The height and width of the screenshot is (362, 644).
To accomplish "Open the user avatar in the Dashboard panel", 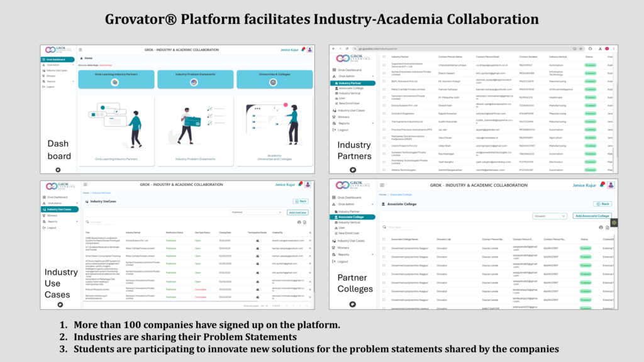I will pyautogui.click(x=309, y=50).
